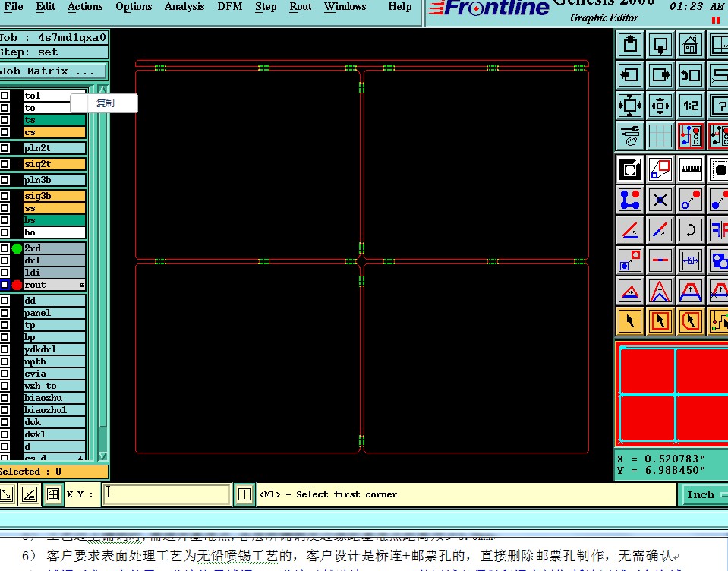Click the small square icon in rout row
Image resolution: width=728 pixels, height=571 pixels.
coord(82,285)
